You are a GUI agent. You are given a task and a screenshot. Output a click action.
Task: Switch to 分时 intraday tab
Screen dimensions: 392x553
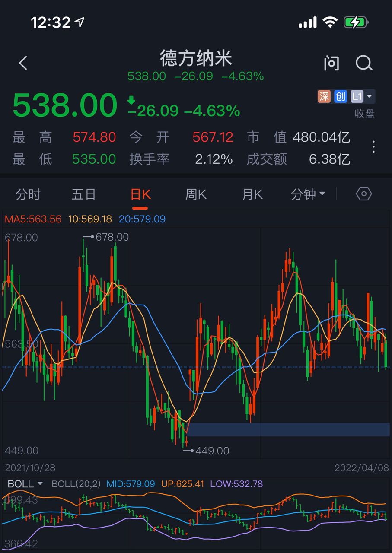click(28, 194)
